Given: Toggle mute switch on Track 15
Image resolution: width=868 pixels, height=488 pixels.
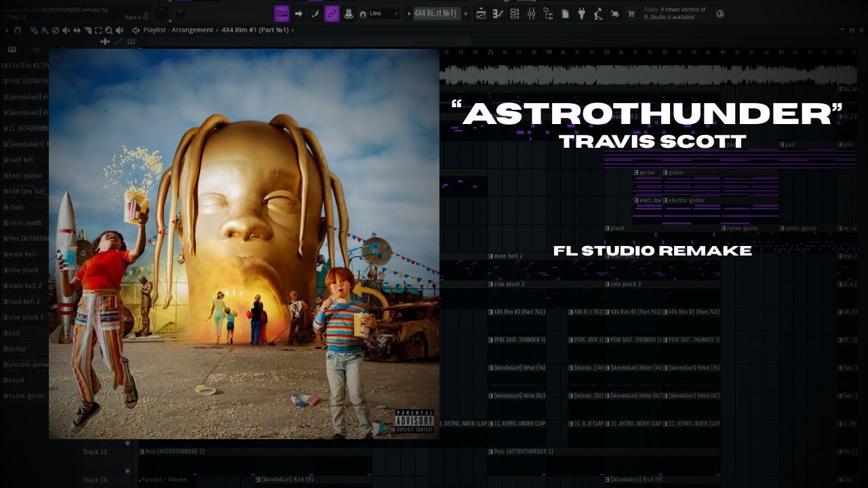Looking at the screenshot, I should [x=127, y=443].
